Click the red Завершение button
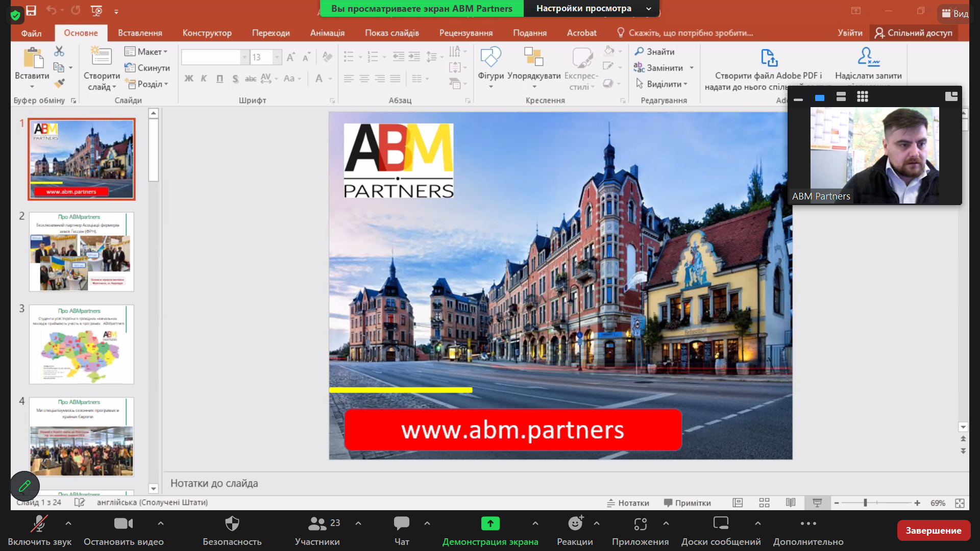This screenshot has height=551, width=980. tap(933, 531)
